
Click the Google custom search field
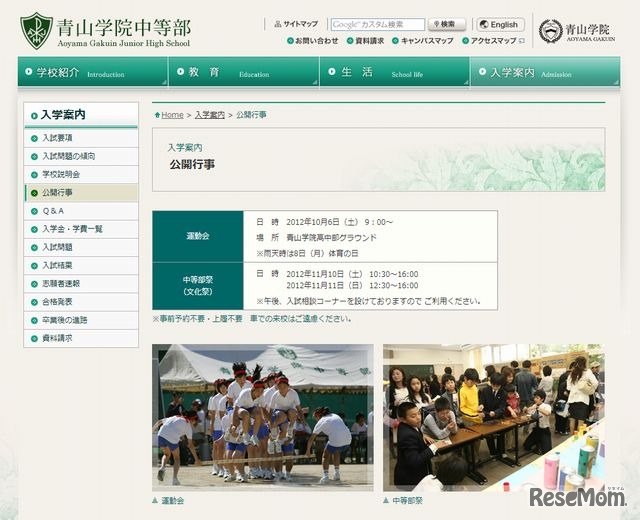pyautogui.click(x=377, y=24)
